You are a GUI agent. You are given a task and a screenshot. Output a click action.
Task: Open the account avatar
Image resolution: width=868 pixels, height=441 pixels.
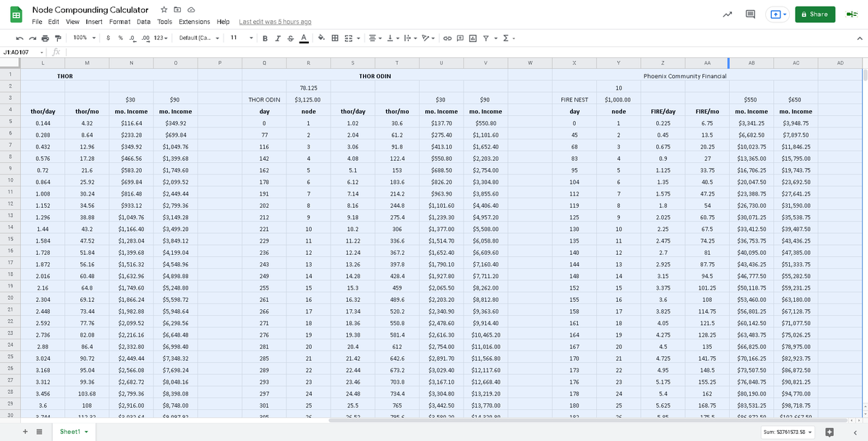tap(851, 14)
